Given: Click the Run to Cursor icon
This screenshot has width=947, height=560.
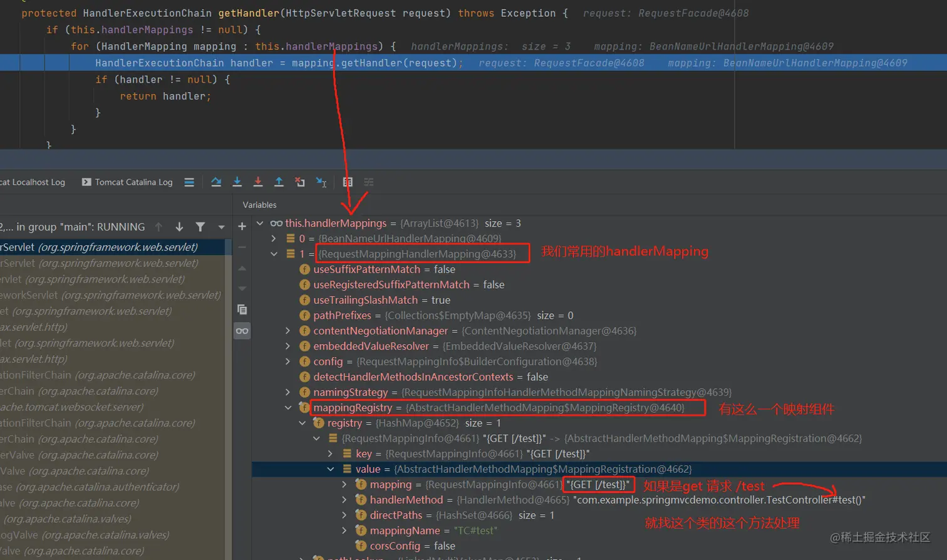Looking at the screenshot, I should tap(321, 182).
